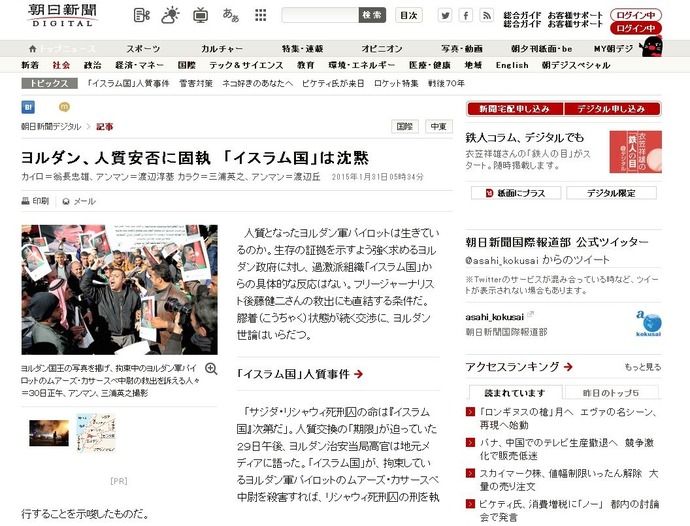Click the home icon トップニュース
The height and width of the screenshot is (526, 690).
point(62,48)
